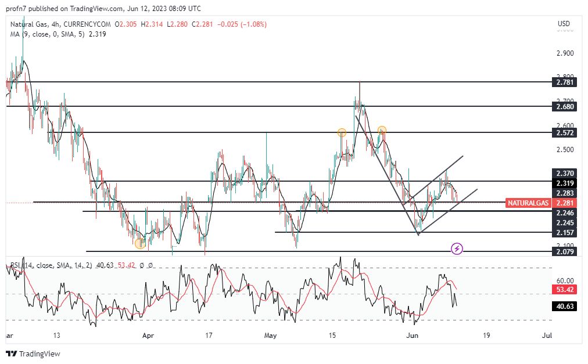Click the USD currency label
This screenshot has height=364, width=588.
[x=564, y=24]
